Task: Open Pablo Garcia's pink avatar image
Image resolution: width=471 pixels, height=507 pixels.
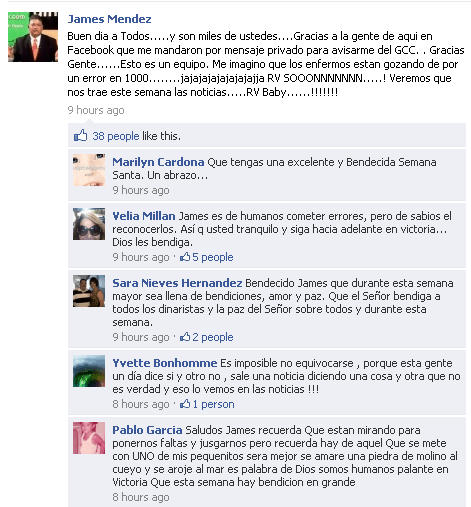Action: point(89,438)
